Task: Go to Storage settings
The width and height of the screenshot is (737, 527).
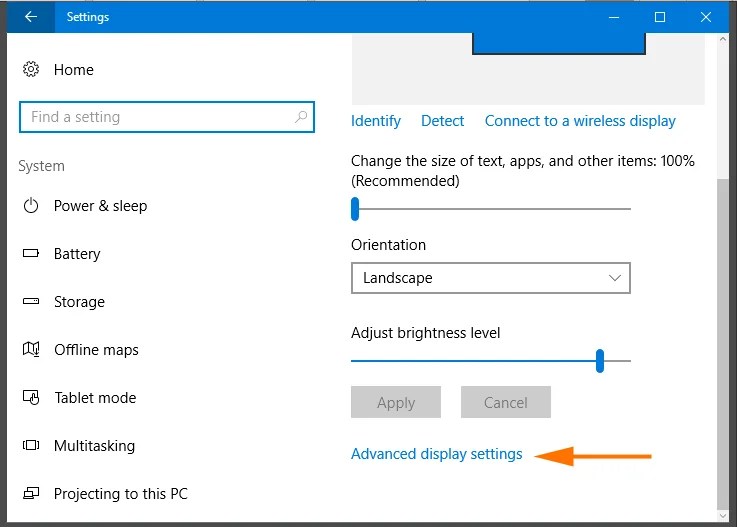Action: 79,302
